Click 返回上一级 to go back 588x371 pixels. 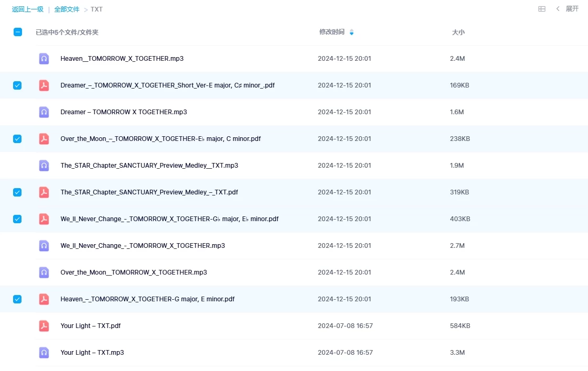(x=28, y=9)
